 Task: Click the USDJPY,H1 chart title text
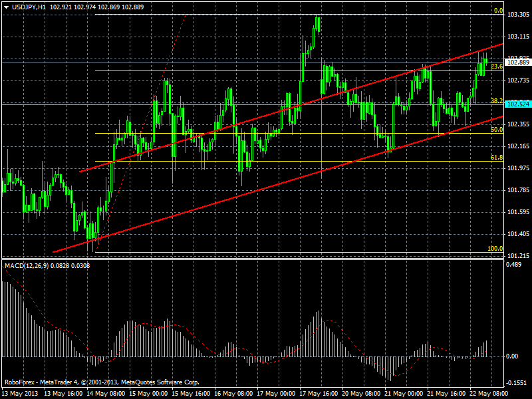click(x=29, y=7)
